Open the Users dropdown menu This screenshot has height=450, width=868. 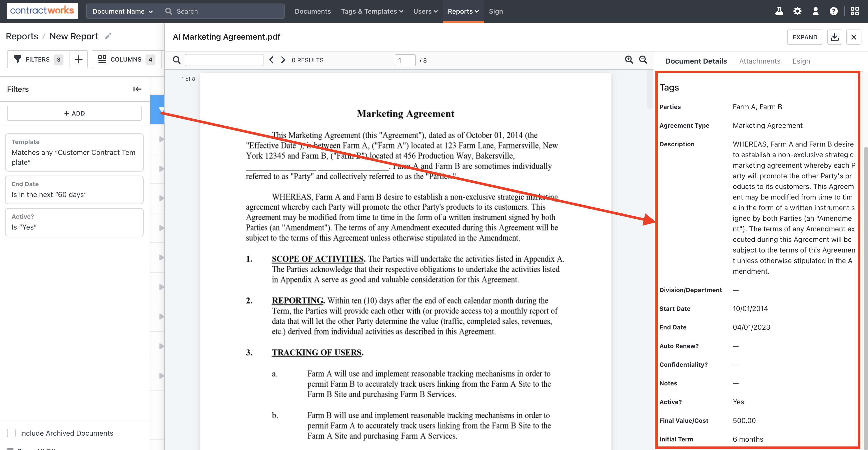[425, 11]
